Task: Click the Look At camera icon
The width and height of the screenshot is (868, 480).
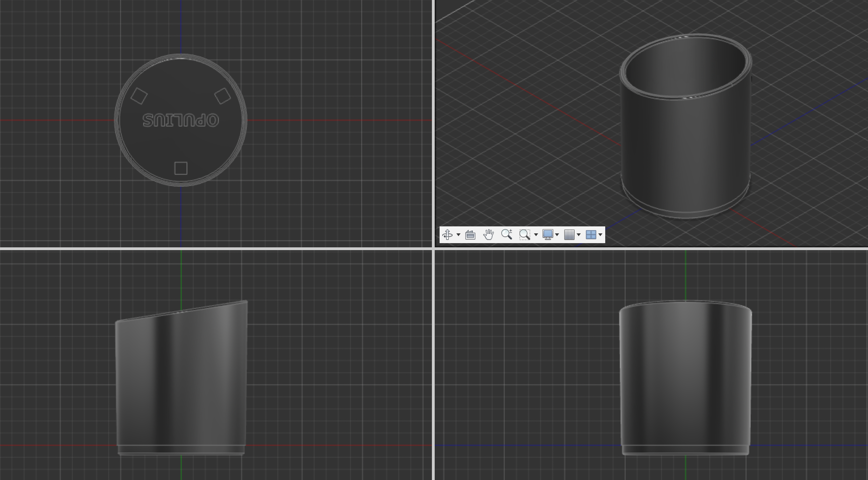Action: click(470, 234)
